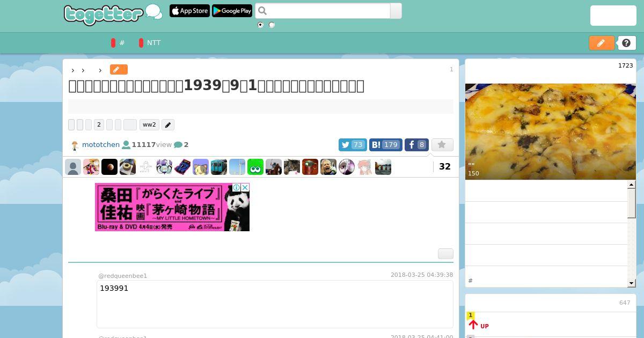Open the wind turbine sky avatar

[237, 167]
